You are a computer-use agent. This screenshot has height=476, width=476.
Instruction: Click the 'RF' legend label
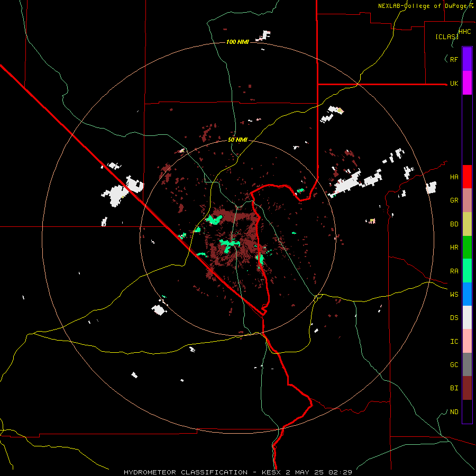point(454,59)
